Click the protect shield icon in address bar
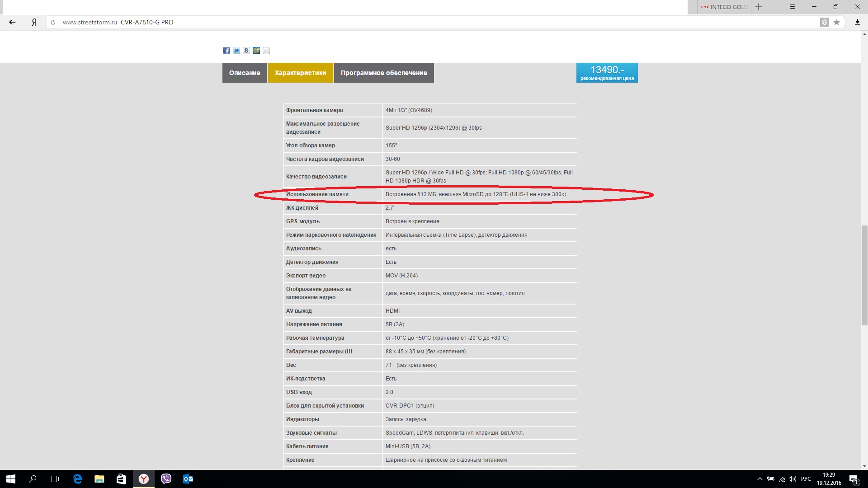The image size is (868, 488). [825, 22]
